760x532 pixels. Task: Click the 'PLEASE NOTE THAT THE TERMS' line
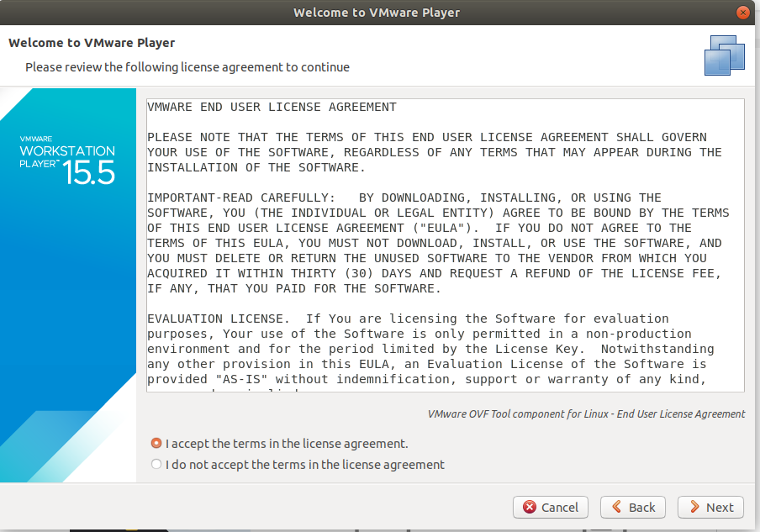coord(427,137)
